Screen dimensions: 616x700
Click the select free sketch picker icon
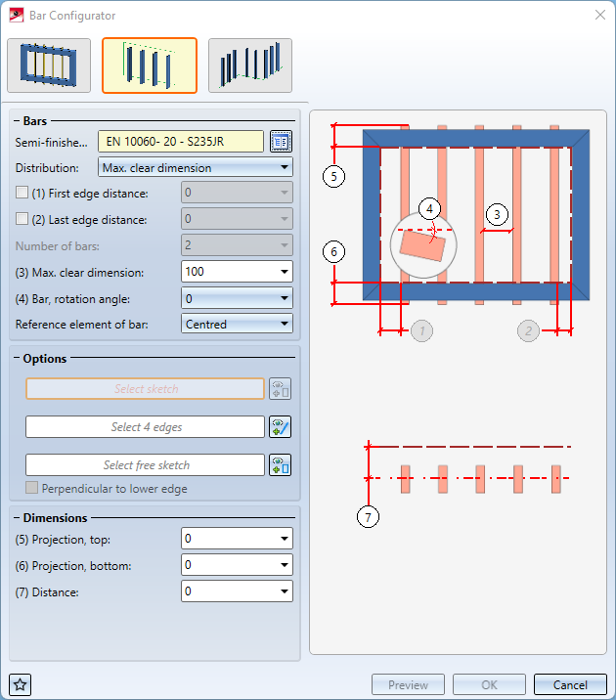pos(281,464)
